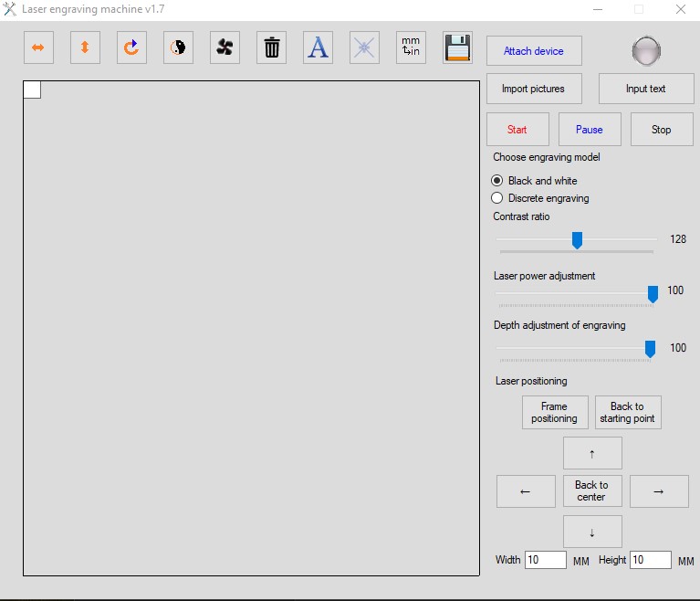Click the fan icon in toolbar
Image resolution: width=700 pixels, height=601 pixels.
coord(225,47)
